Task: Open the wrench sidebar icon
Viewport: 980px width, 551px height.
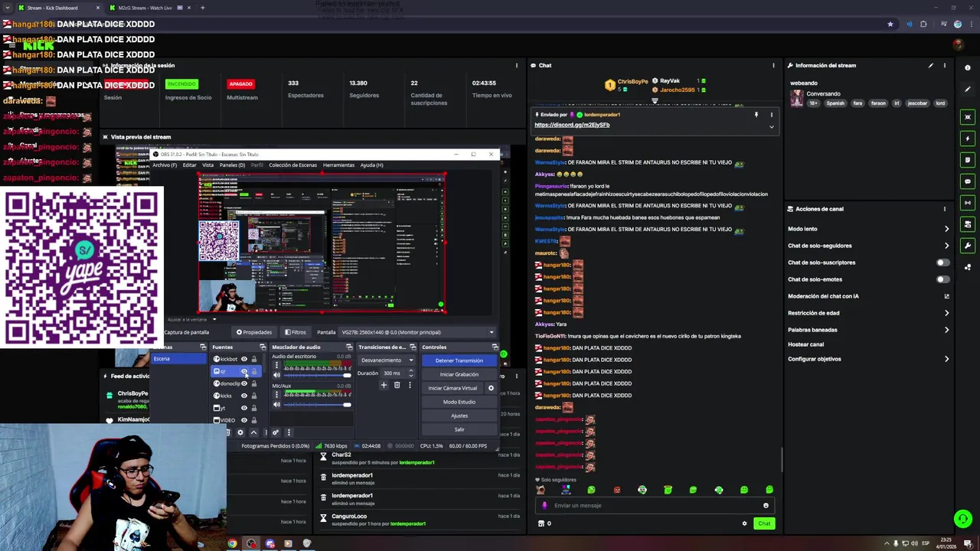Action: coord(968,246)
